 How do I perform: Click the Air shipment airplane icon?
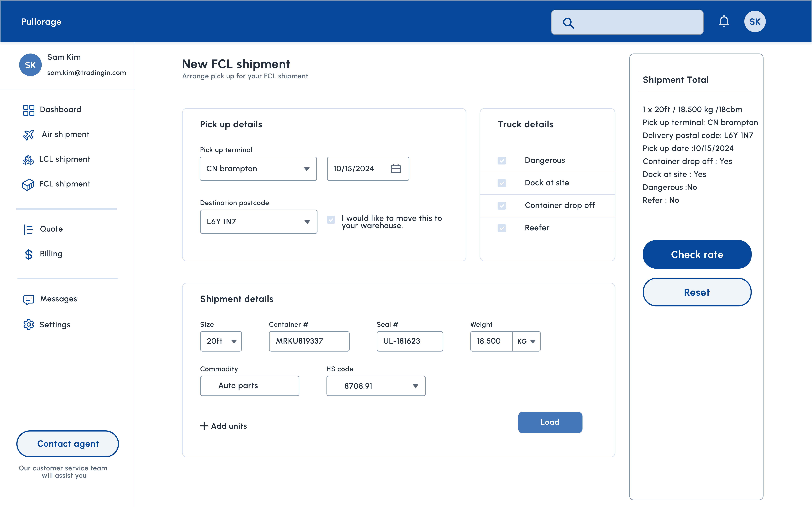click(28, 135)
